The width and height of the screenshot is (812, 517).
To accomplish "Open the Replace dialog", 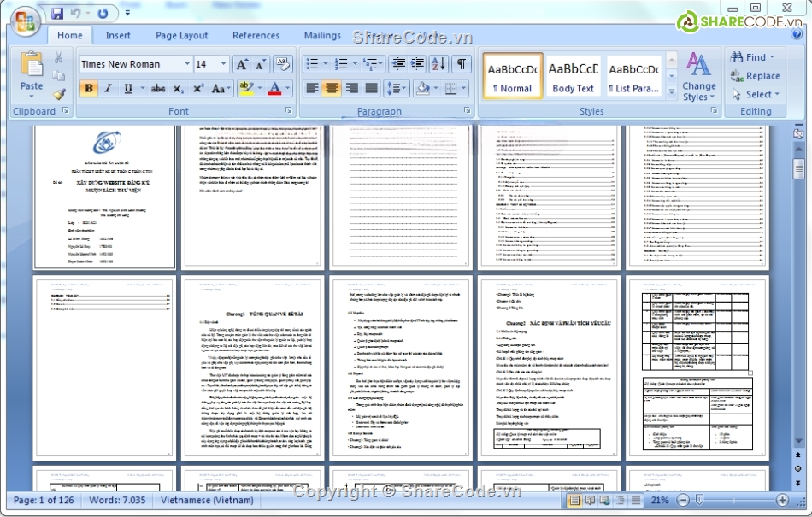I will [x=755, y=75].
